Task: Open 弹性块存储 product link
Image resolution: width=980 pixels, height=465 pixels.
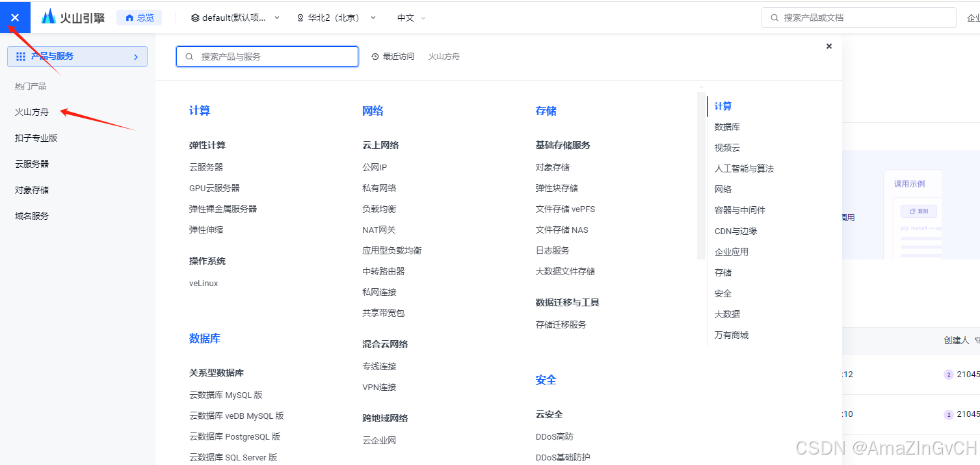Action: point(557,188)
